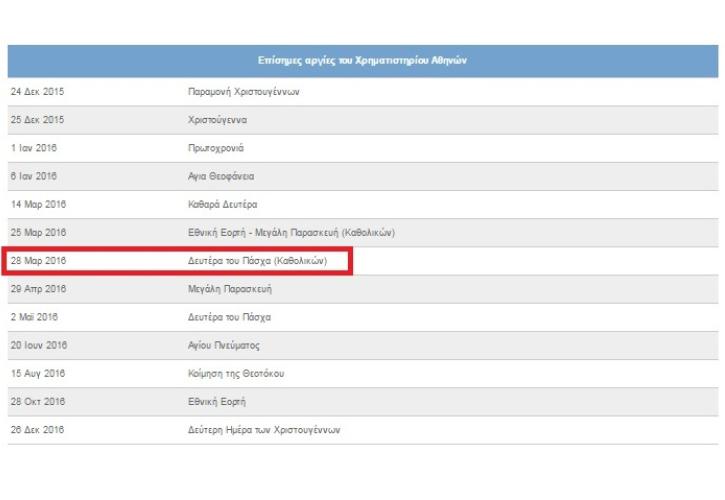The height and width of the screenshot is (500, 725).
Task: Select the date '29 Απρ 2016'
Action: click(38, 289)
